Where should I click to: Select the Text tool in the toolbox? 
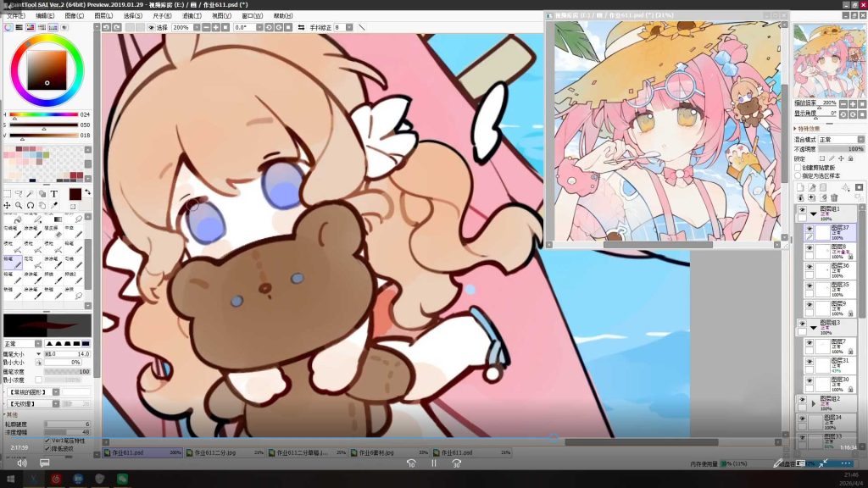53,194
